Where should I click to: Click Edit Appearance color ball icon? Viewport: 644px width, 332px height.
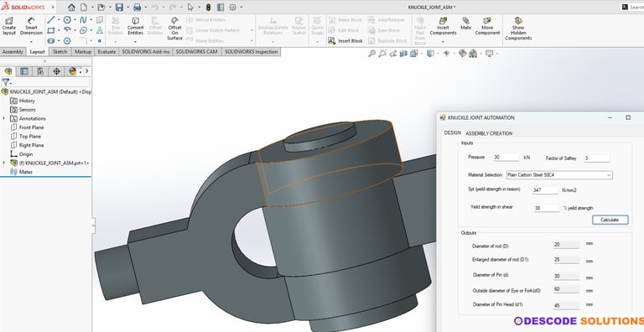(463, 54)
